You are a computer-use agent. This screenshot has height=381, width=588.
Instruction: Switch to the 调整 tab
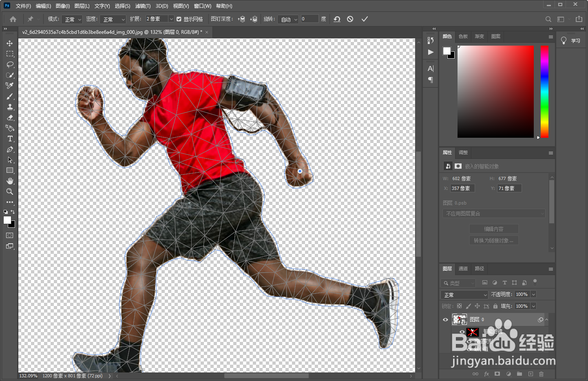463,152
